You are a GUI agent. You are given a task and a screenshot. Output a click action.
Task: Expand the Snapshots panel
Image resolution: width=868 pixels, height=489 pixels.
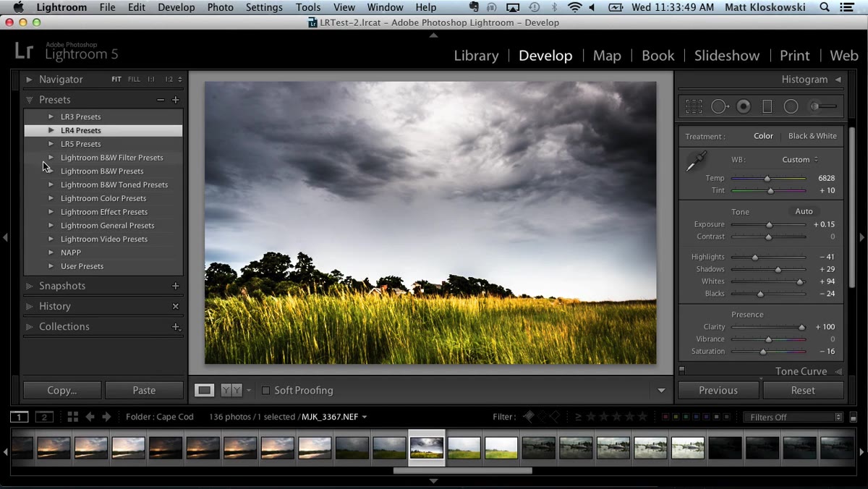click(x=29, y=286)
